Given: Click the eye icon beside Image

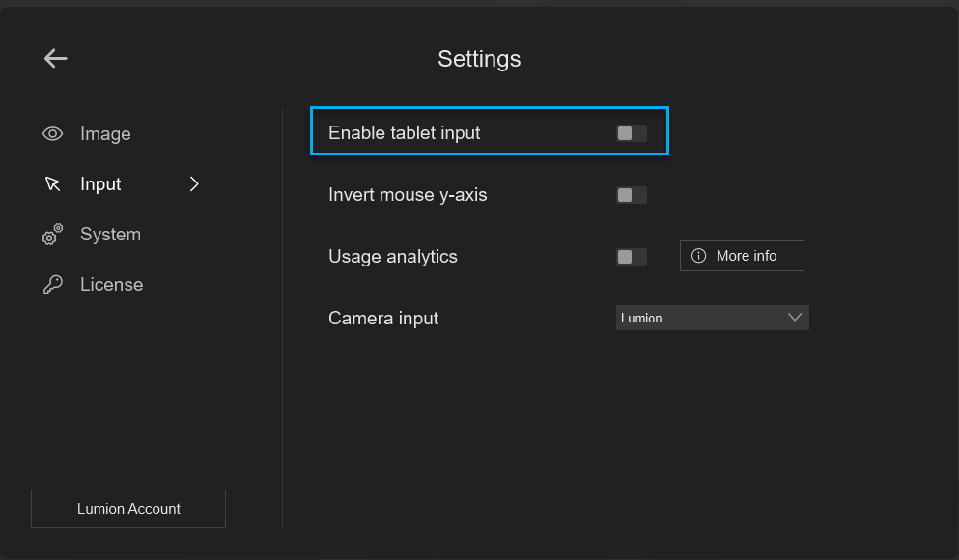Looking at the screenshot, I should (x=52, y=134).
